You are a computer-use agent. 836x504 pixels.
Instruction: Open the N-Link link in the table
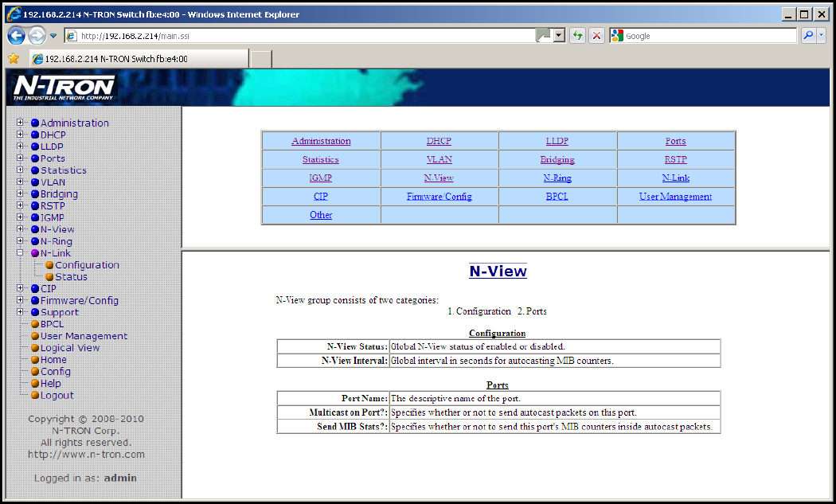pyautogui.click(x=675, y=178)
